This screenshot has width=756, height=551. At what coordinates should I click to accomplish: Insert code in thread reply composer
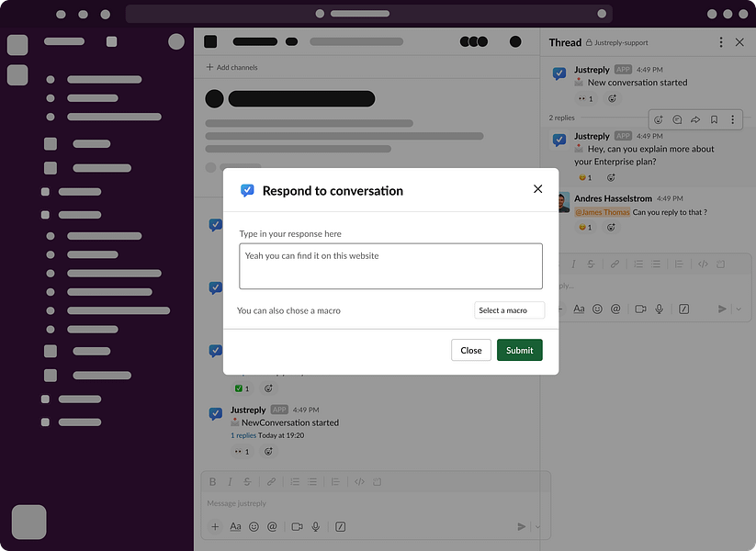pos(703,264)
